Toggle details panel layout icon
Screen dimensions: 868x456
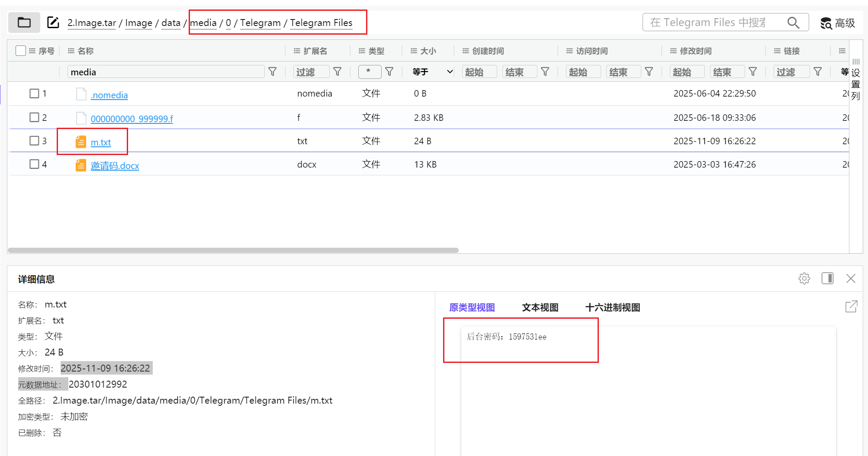pyautogui.click(x=827, y=278)
